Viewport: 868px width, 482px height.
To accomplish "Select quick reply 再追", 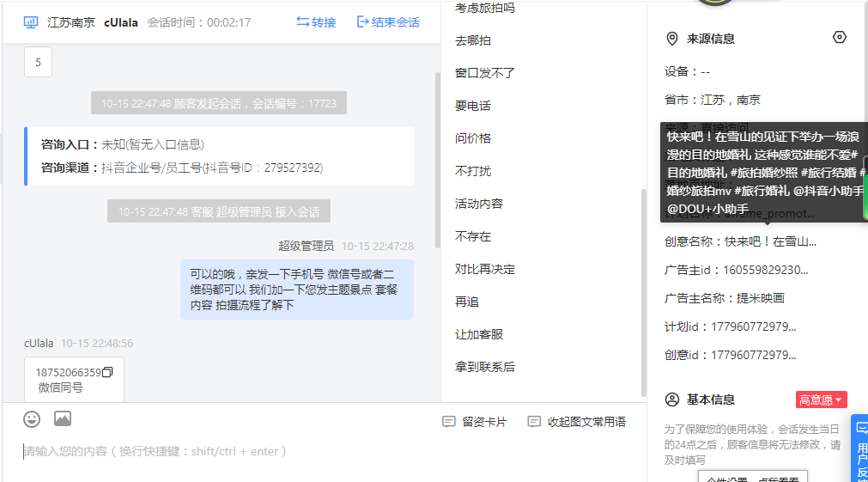I will 467,302.
